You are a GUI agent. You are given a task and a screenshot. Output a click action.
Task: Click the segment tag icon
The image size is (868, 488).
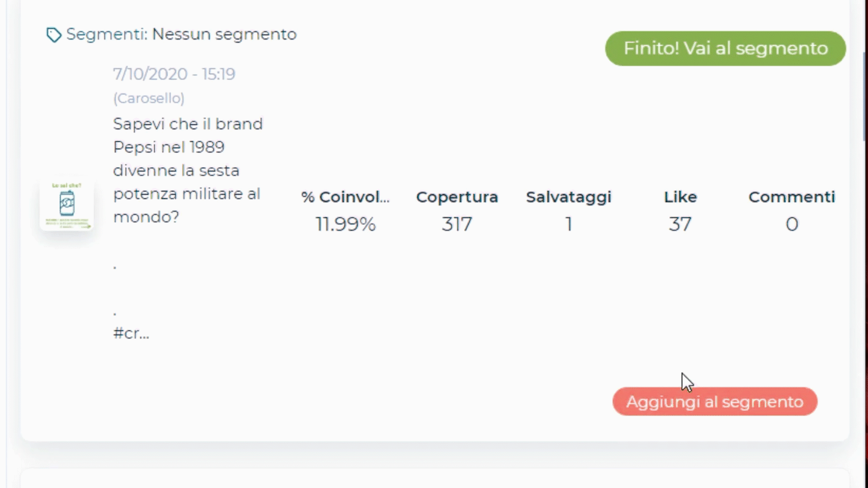[x=54, y=35]
